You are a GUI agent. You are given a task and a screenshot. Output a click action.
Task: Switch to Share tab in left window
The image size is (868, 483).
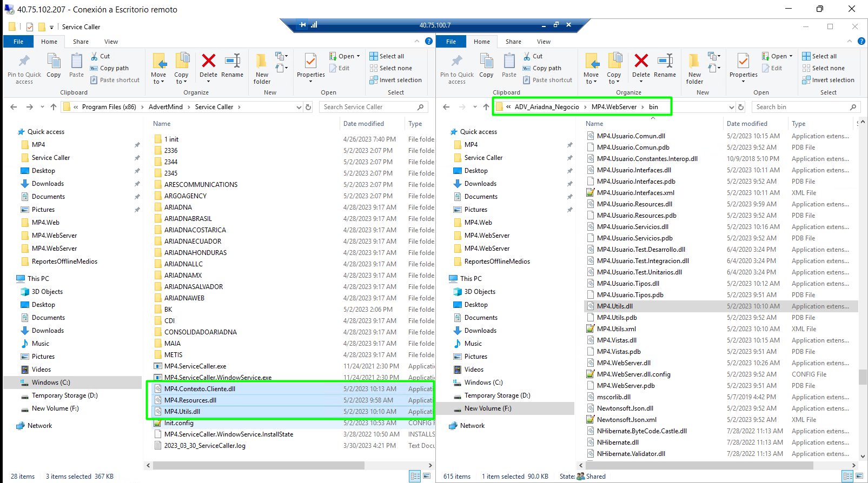81,42
